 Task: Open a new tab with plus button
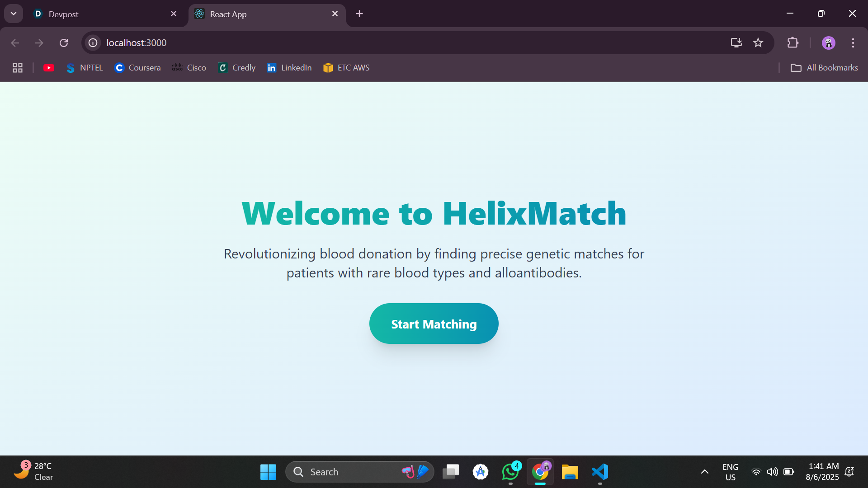[x=359, y=14]
